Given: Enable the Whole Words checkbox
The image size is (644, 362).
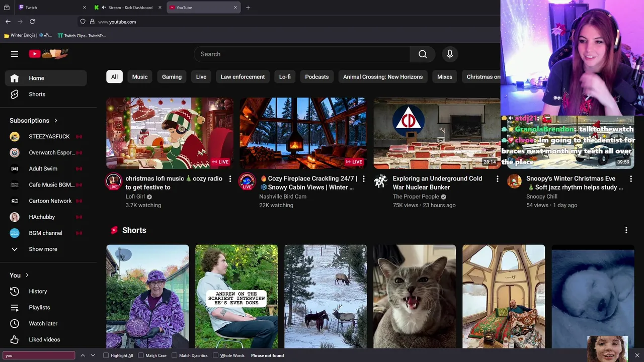Looking at the screenshot, I should pyautogui.click(x=215, y=355).
